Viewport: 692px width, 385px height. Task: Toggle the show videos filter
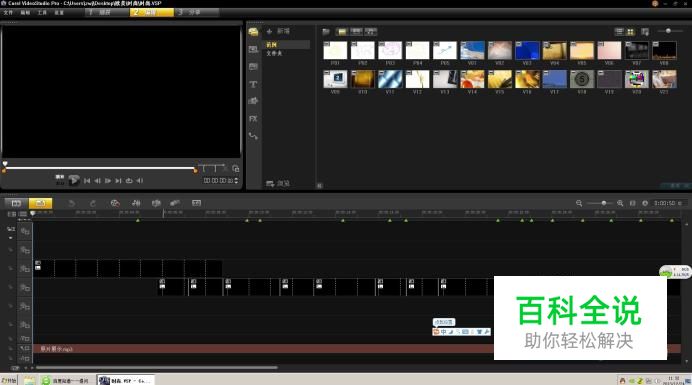pyautogui.click(x=342, y=32)
